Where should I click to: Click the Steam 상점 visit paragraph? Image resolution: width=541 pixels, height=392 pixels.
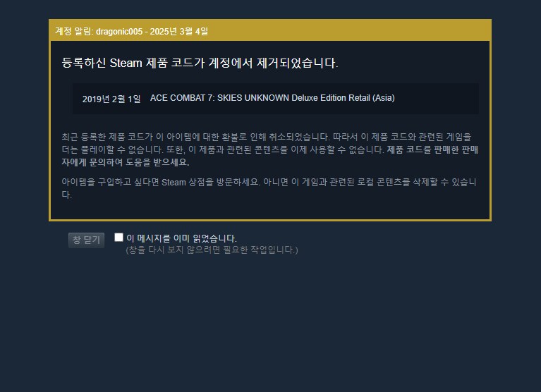pos(270,188)
